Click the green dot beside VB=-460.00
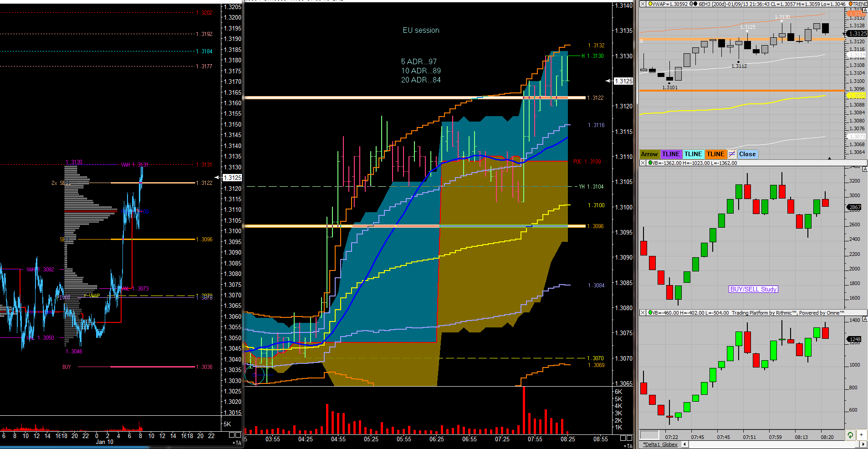The image size is (868, 449). (x=650, y=313)
